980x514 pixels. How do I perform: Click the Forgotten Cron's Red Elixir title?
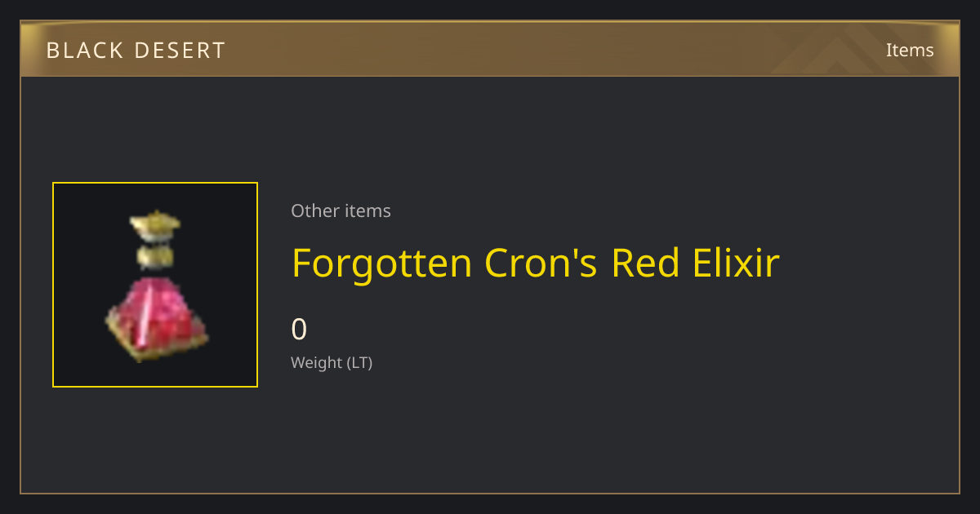(x=536, y=263)
